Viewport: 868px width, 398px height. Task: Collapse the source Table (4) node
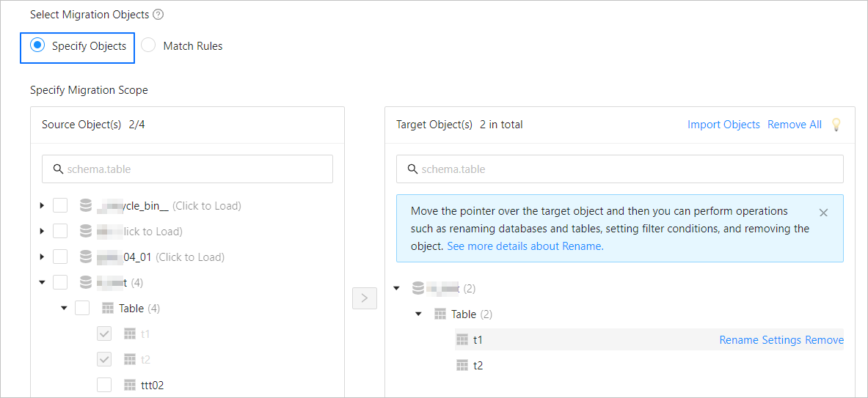pyautogui.click(x=65, y=308)
